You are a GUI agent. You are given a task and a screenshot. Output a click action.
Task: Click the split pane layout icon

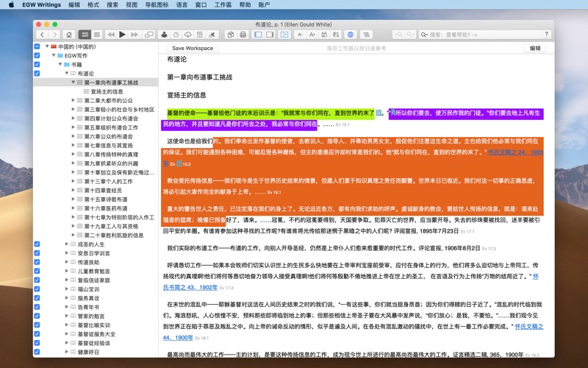pos(284,35)
